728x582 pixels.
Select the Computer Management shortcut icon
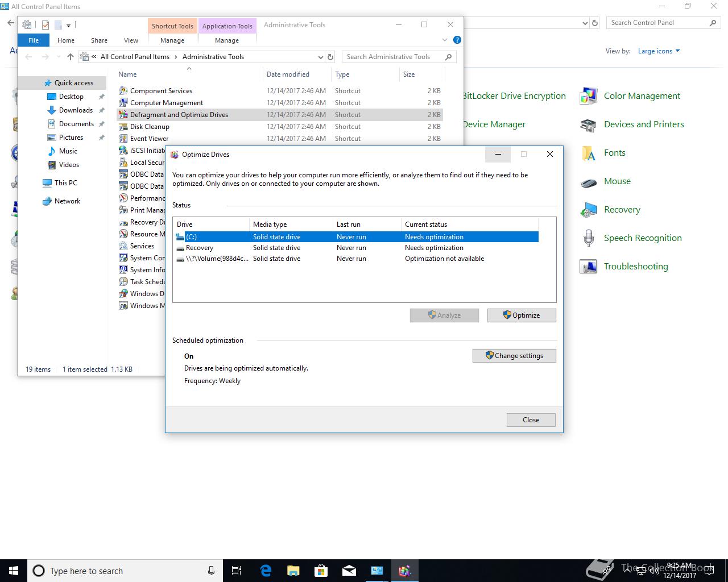(x=123, y=103)
